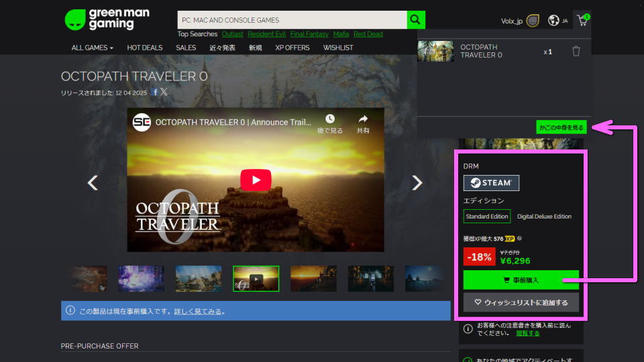Click the かごの中身を見る view cart button
The image size is (644, 362).
pyautogui.click(x=561, y=127)
